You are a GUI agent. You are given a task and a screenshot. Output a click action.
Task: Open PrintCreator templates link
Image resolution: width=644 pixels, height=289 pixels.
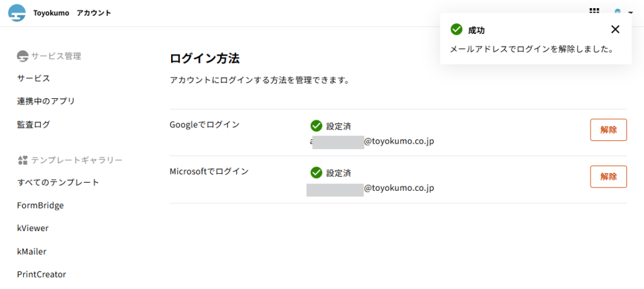tap(42, 275)
